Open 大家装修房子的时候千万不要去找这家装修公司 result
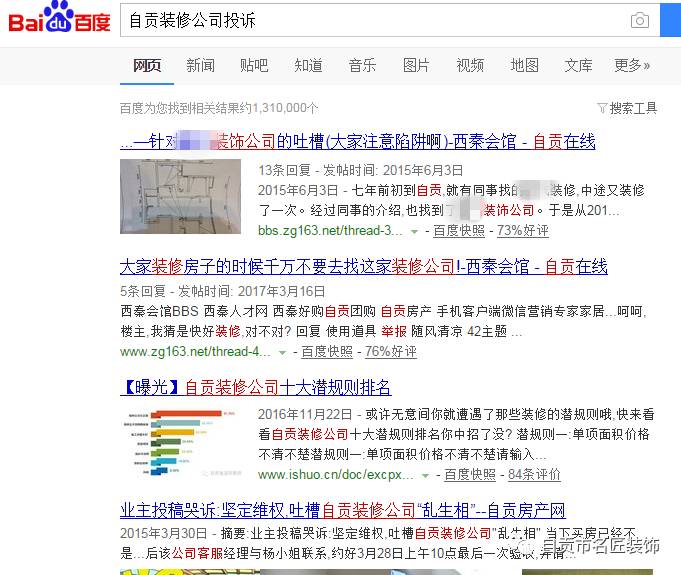The image size is (681, 575). tap(364, 266)
